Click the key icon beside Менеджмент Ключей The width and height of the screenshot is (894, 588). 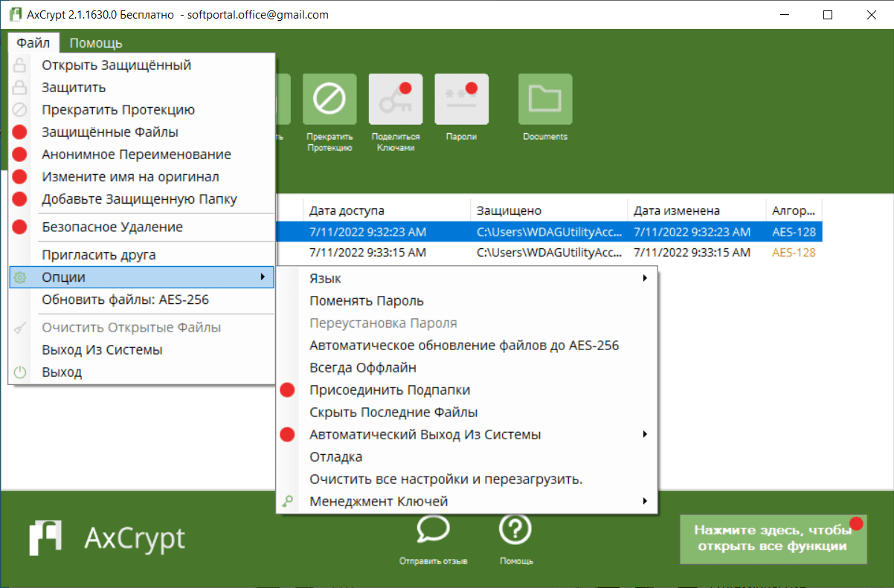(287, 502)
